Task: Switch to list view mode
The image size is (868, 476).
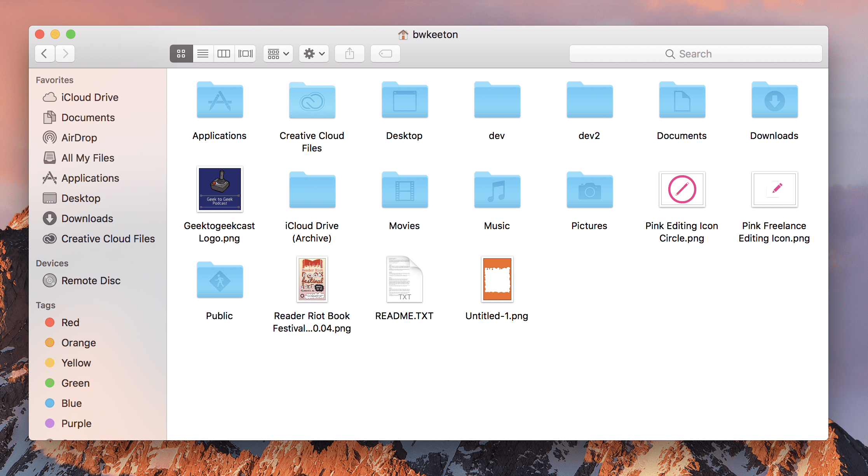Action: pos(203,54)
